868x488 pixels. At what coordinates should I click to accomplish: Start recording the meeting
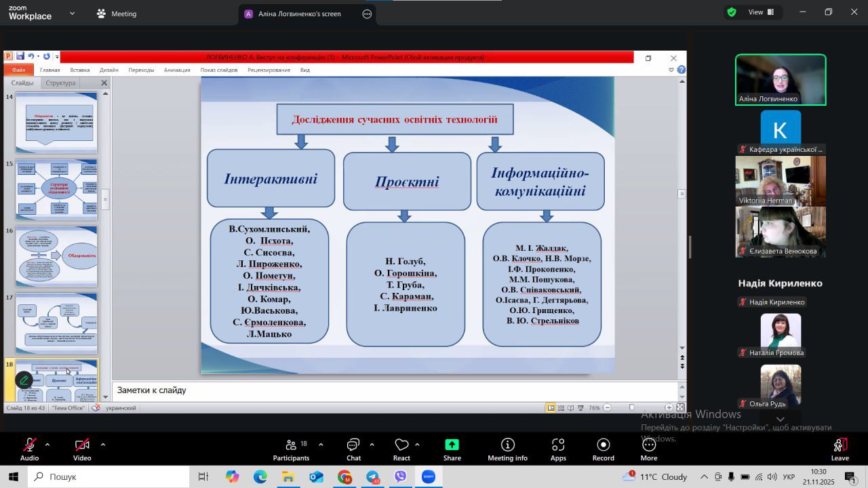[x=603, y=449]
